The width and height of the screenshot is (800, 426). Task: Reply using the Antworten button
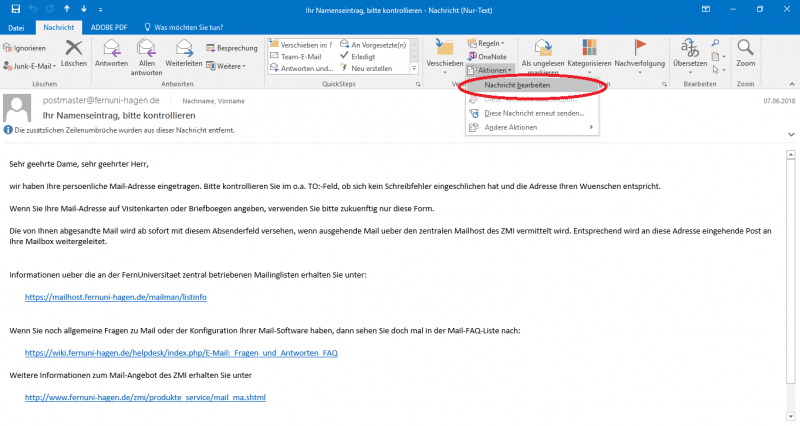pos(111,54)
